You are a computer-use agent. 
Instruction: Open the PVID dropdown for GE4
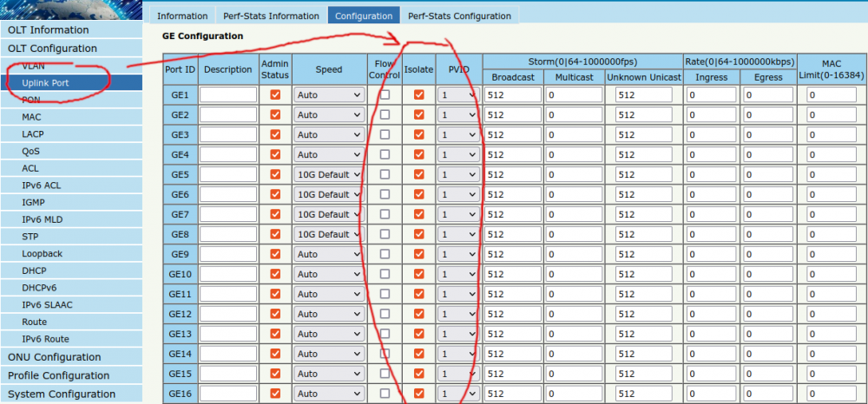(x=457, y=154)
